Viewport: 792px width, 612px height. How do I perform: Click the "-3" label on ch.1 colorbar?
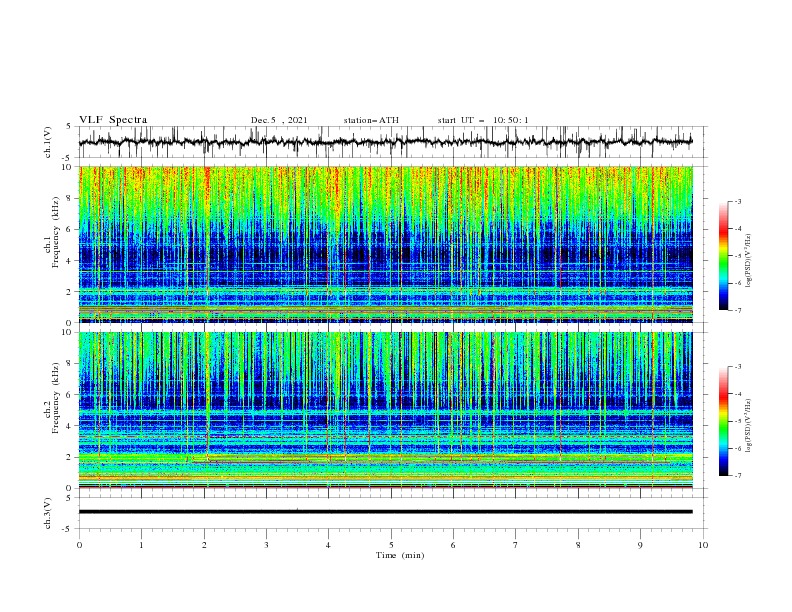738,201
